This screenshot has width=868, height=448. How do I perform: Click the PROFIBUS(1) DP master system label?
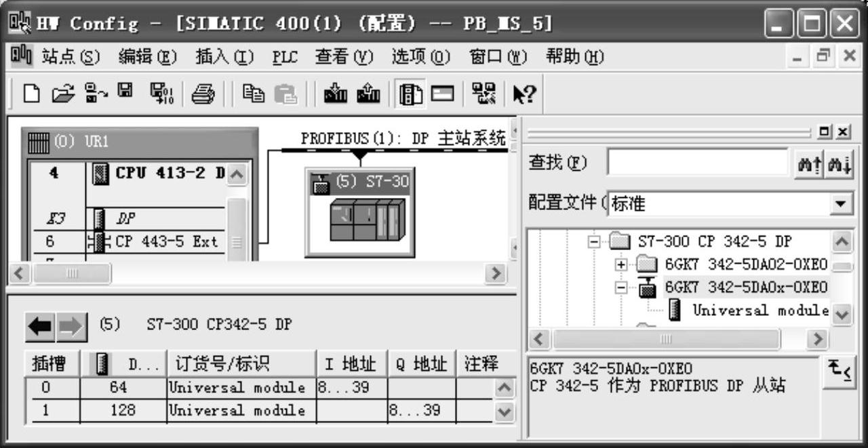coord(404,138)
